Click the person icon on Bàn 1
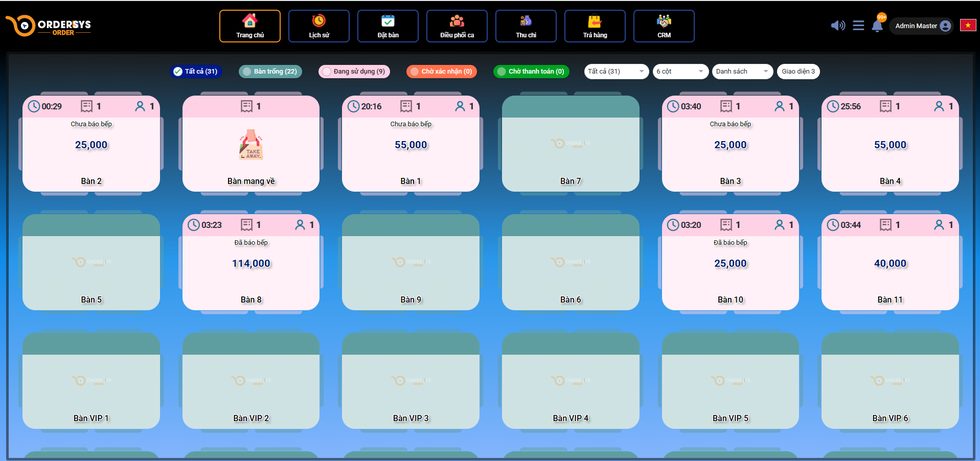Viewport: 980px width, 461px height. point(460,106)
